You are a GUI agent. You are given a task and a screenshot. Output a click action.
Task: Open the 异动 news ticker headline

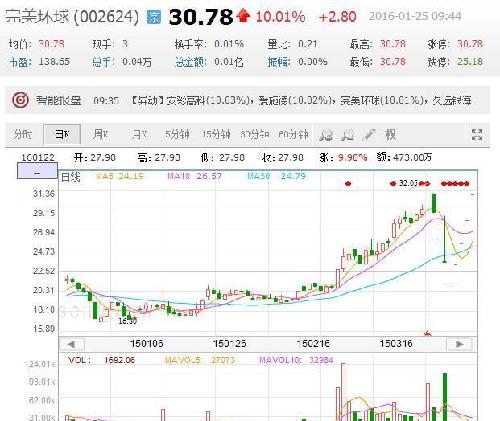click(x=301, y=100)
